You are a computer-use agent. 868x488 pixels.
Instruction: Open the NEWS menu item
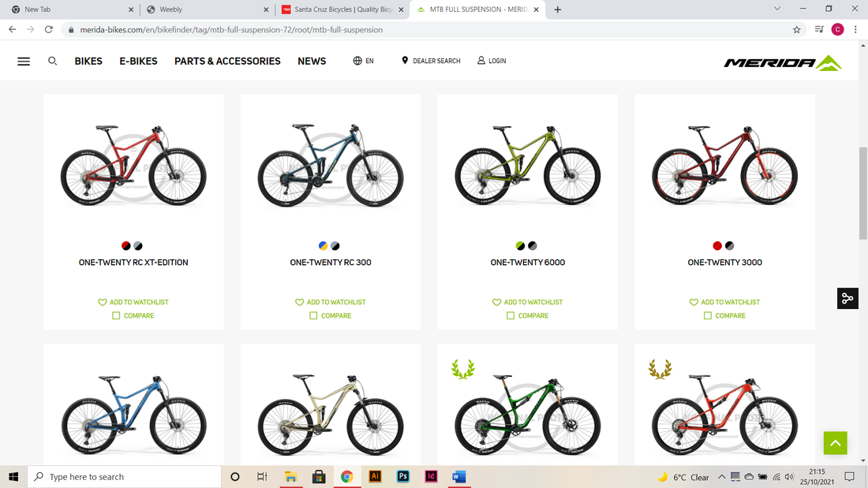tap(312, 61)
